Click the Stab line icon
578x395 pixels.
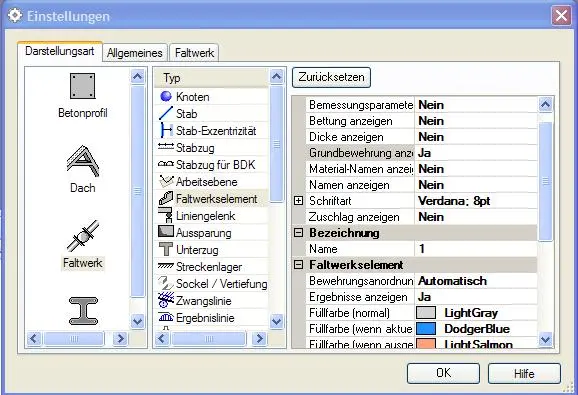click(x=166, y=113)
